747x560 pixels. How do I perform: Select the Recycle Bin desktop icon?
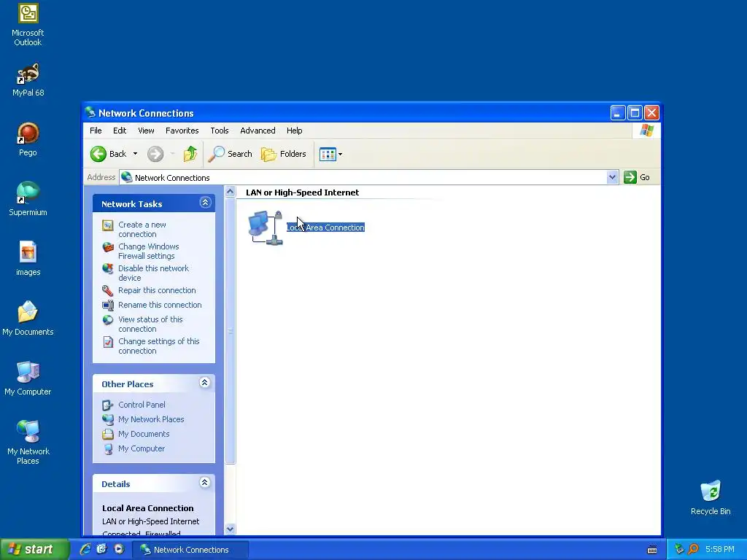(x=711, y=497)
